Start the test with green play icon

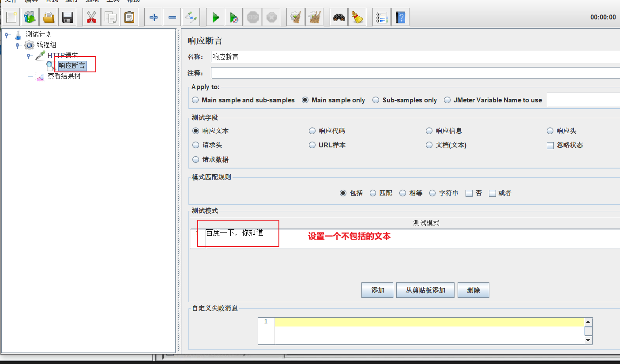(x=215, y=18)
